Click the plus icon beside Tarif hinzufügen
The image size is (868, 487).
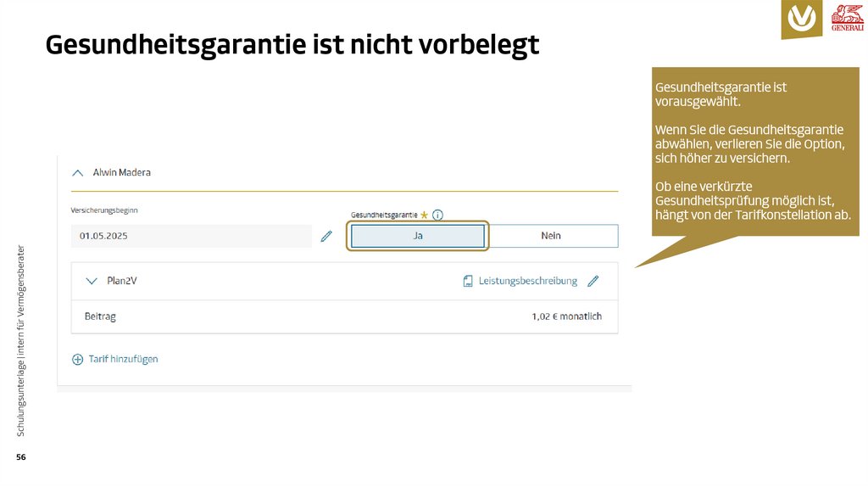(x=77, y=360)
